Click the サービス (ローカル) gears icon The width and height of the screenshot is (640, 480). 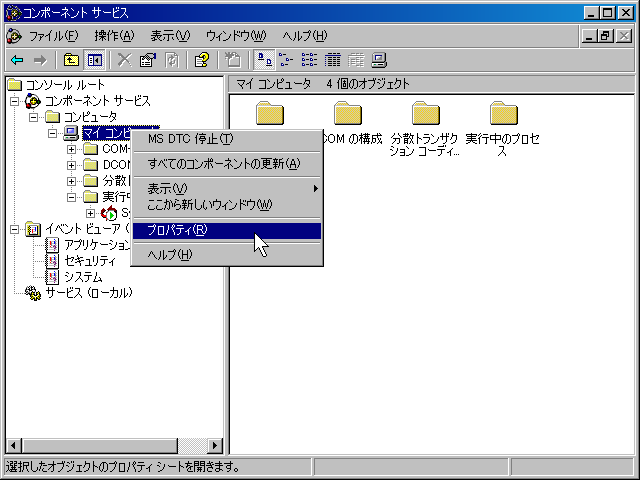(33, 293)
